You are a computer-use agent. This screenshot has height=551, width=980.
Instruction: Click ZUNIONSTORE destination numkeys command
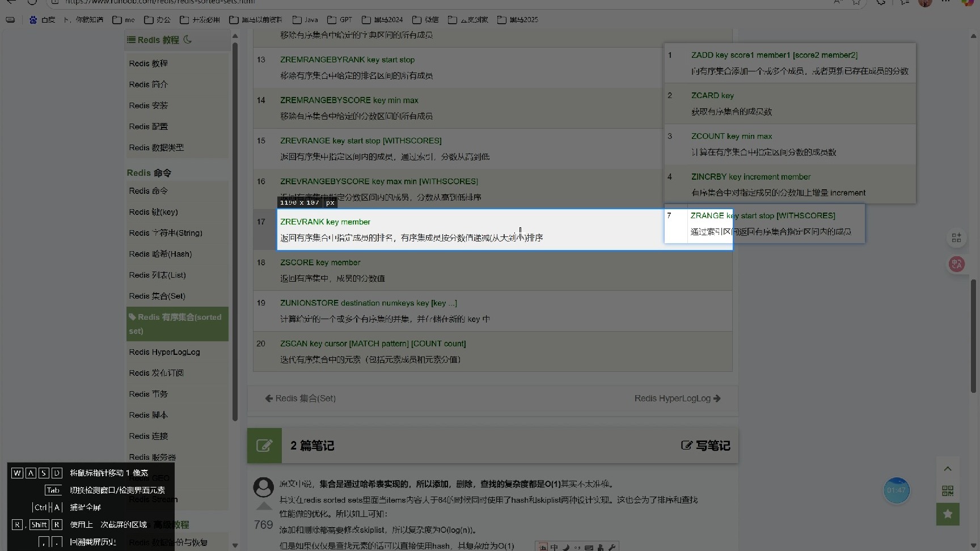click(368, 303)
